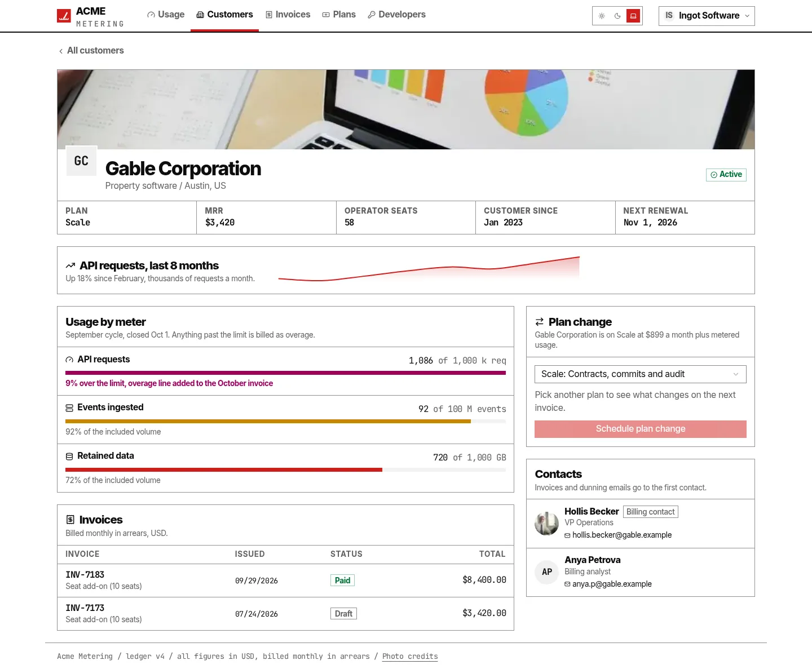
Task: Click the Events ingested progress bar
Action: (x=285, y=421)
